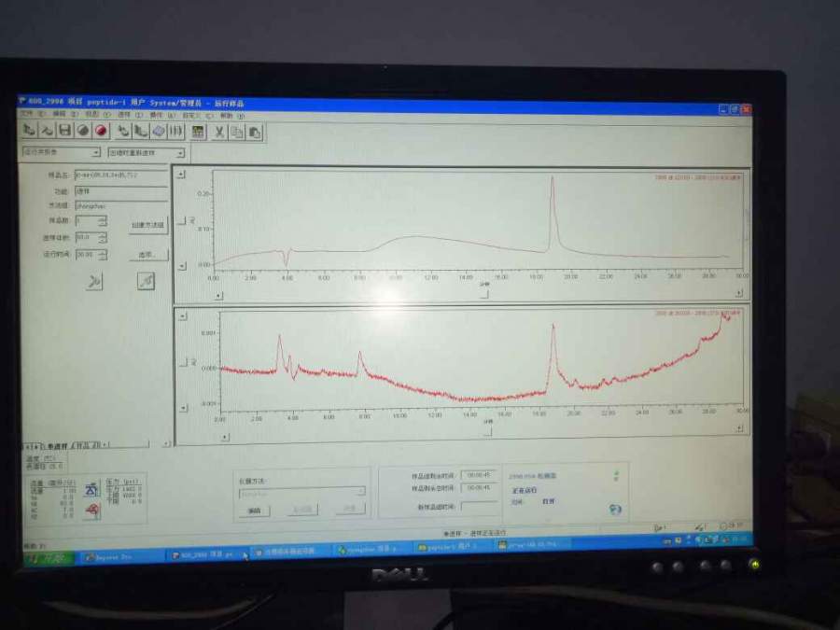The height and width of the screenshot is (630, 840).
Task: Click the blue pump control icon
Action: (91, 489)
